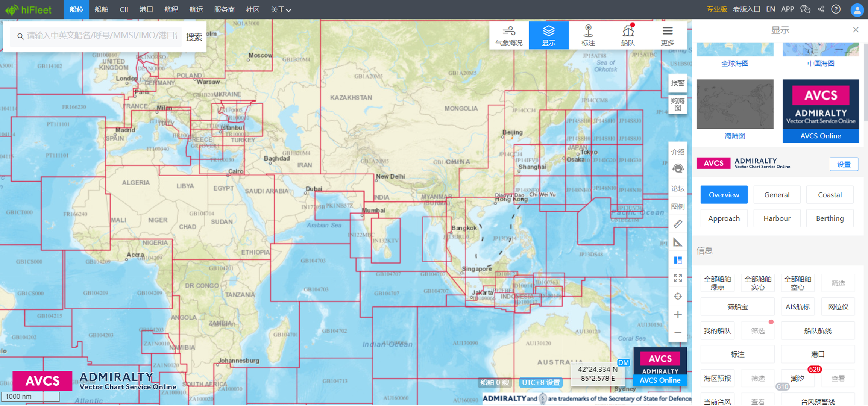Select the 船位 menu tab
This screenshot has height=406, width=868.
pyautogui.click(x=77, y=9)
